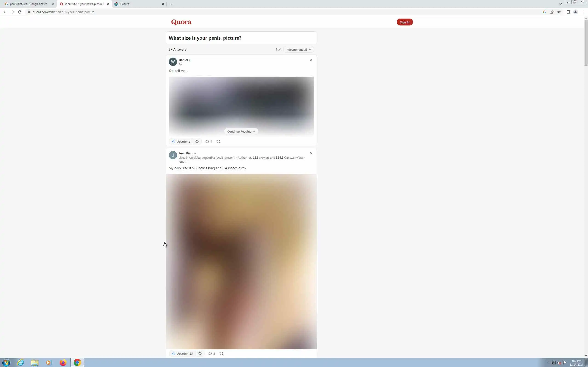Open comments on Daniel 3's answer
The image size is (588, 367).
pyautogui.click(x=209, y=142)
